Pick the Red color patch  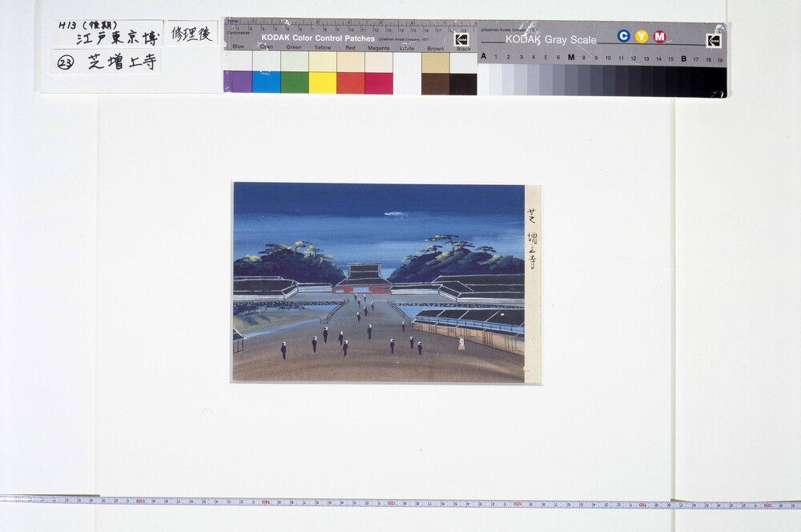coord(351,83)
